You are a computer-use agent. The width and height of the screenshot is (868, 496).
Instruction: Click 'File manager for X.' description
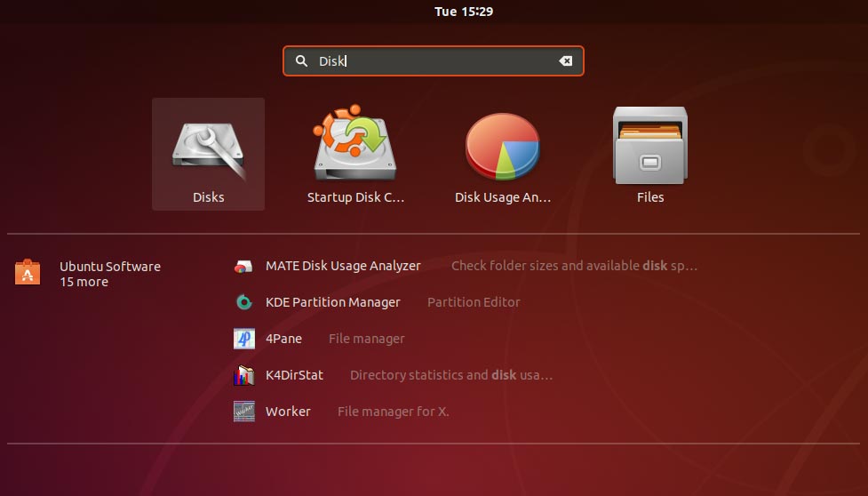393,412
